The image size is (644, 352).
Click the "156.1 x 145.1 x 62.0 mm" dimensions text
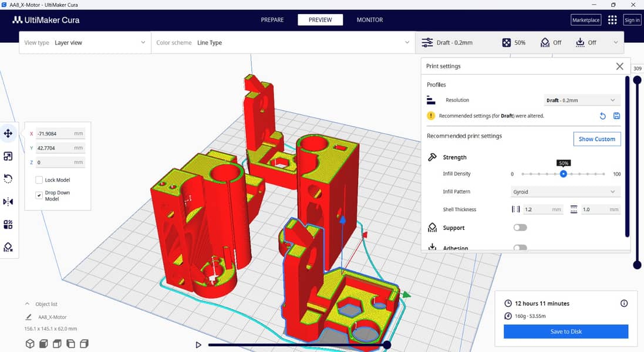[x=50, y=329]
